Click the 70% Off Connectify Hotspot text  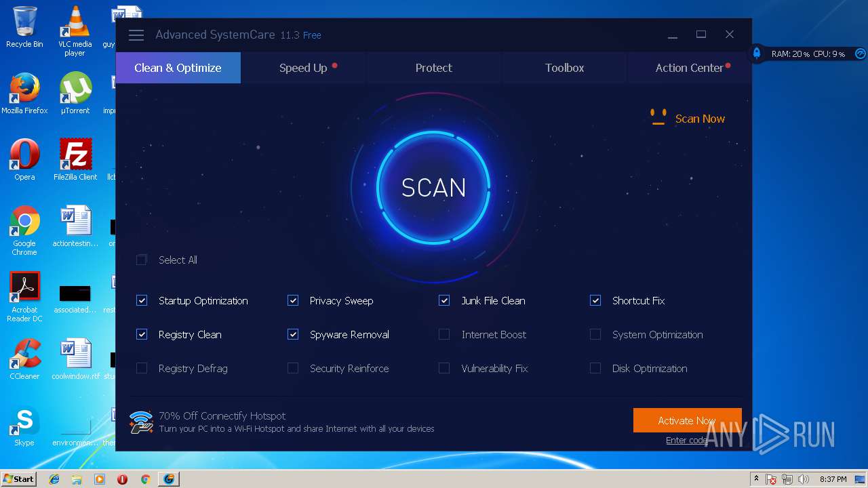coord(222,415)
